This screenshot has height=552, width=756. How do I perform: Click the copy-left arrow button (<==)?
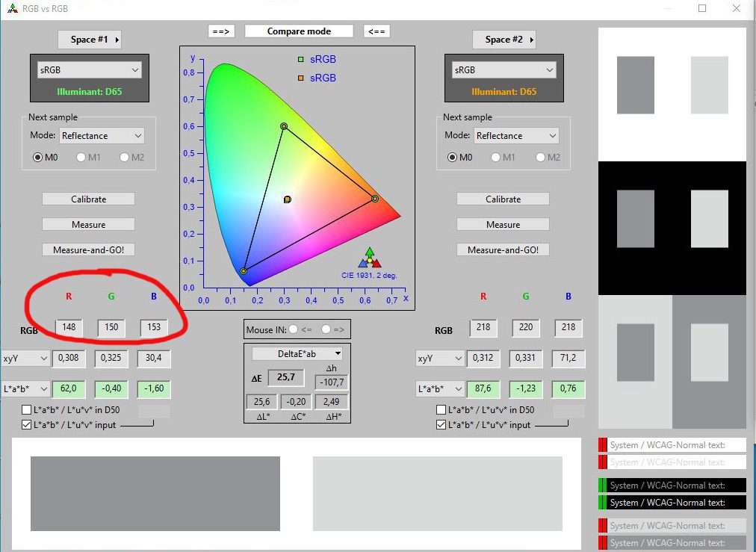[x=377, y=31]
